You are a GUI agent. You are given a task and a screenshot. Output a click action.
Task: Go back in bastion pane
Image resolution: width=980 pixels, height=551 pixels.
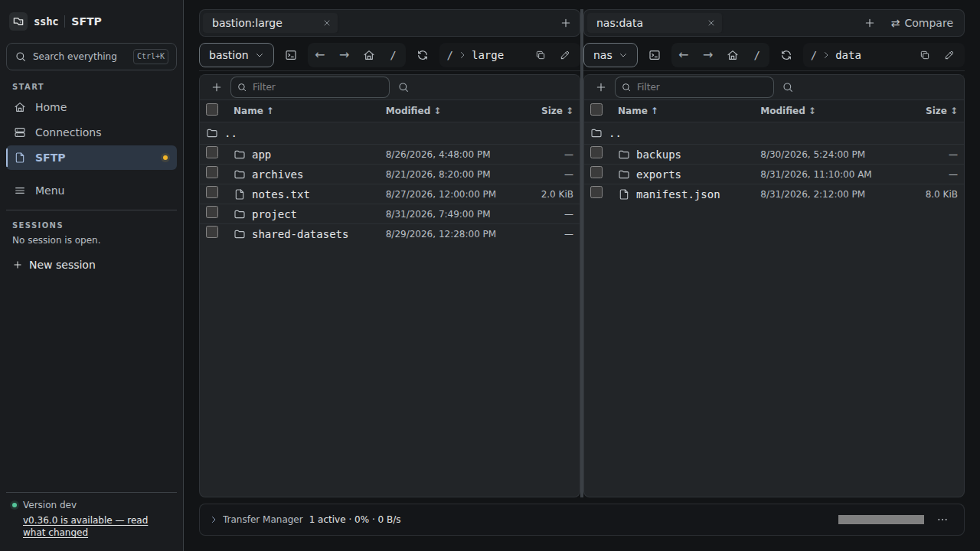click(x=320, y=55)
